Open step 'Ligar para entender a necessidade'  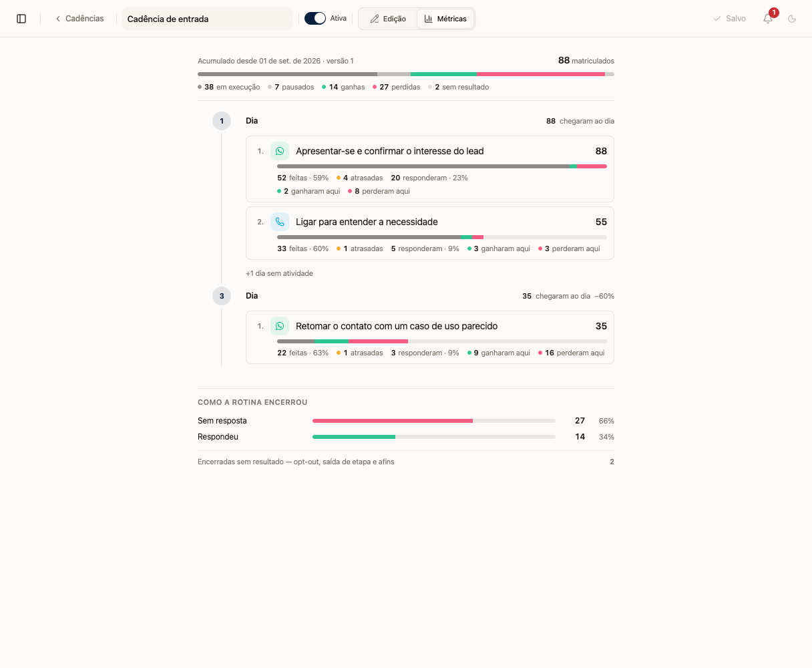pyautogui.click(x=430, y=233)
